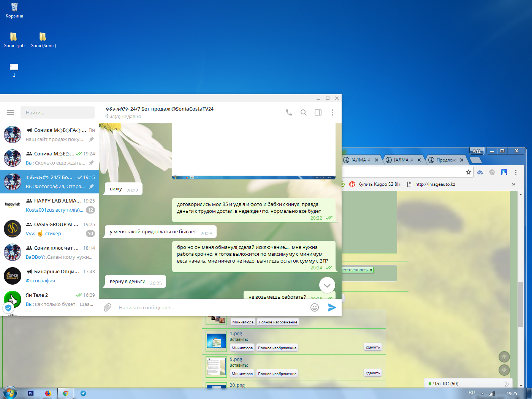Open the Chrome three-dots menu

516,172
